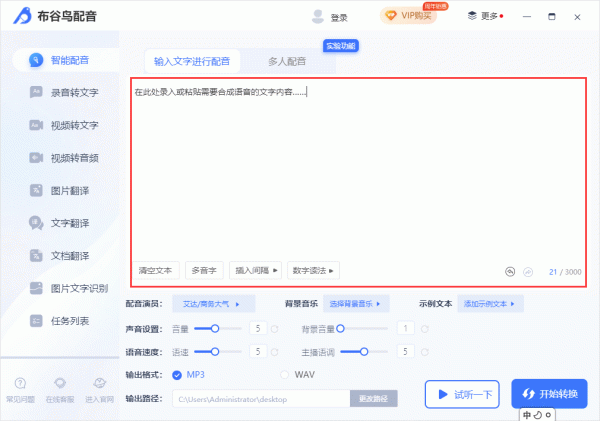Click the 语速 value field
The image size is (600, 421).
pos(258,351)
